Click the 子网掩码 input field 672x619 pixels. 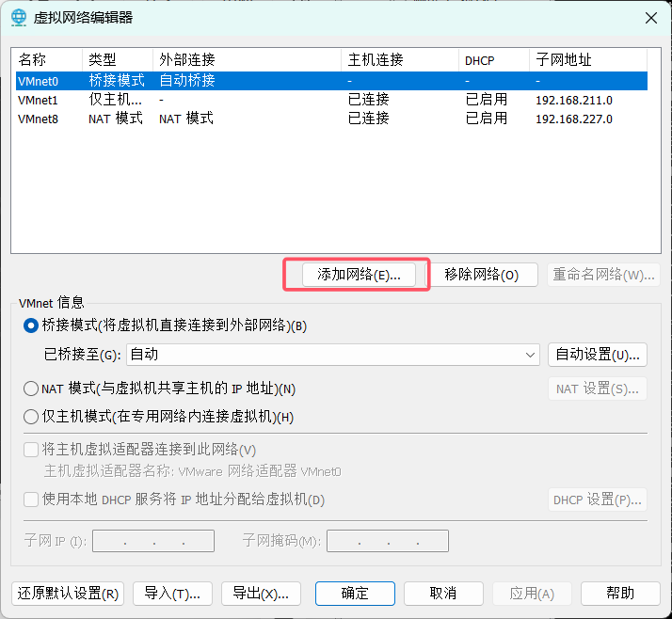388,541
